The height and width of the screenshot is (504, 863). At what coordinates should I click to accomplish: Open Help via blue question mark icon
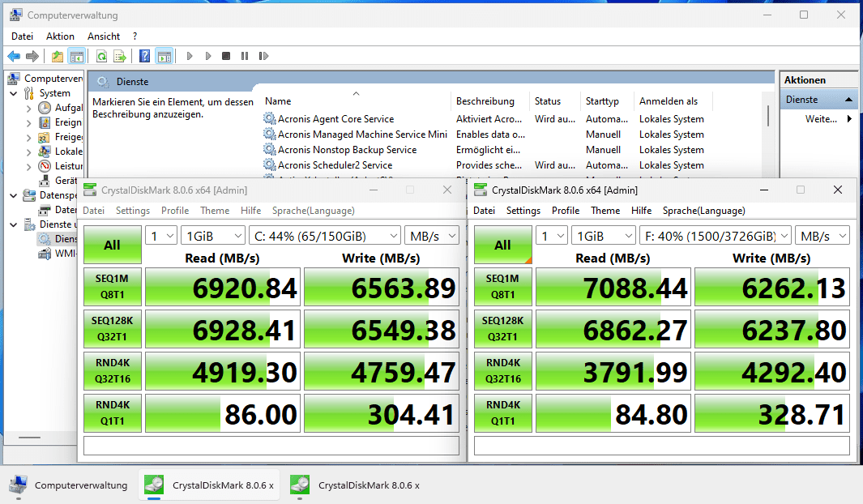[x=145, y=56]
